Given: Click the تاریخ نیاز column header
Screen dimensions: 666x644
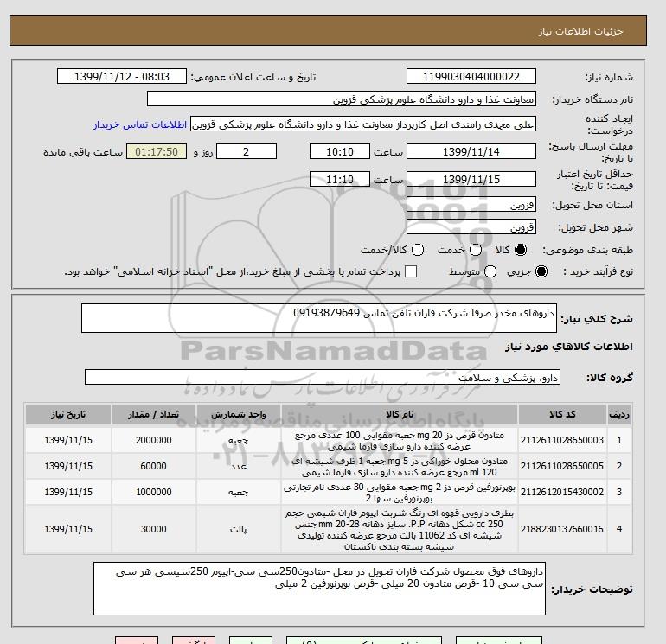Looking at the screenshot, I should tap(68, 414).
